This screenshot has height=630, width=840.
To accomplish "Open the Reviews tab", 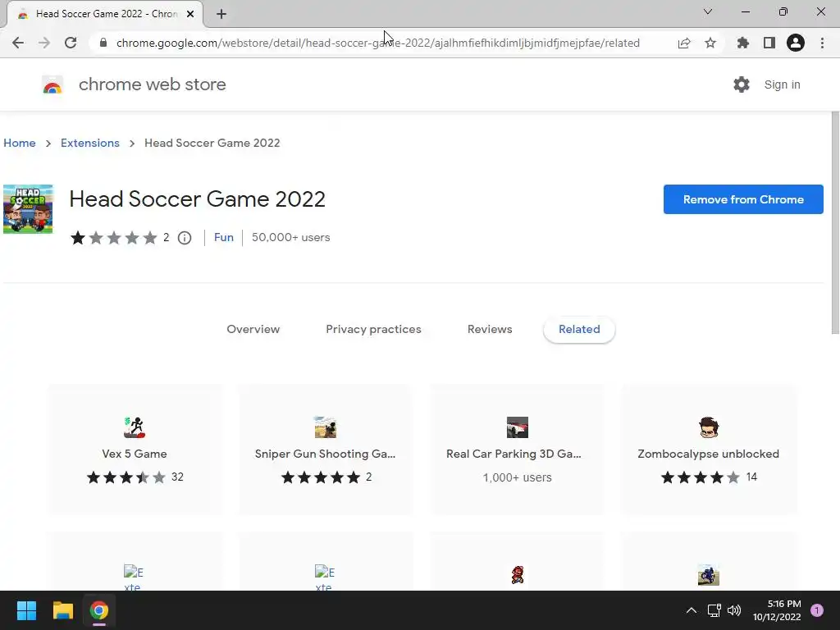I will [x=490, y=330].
